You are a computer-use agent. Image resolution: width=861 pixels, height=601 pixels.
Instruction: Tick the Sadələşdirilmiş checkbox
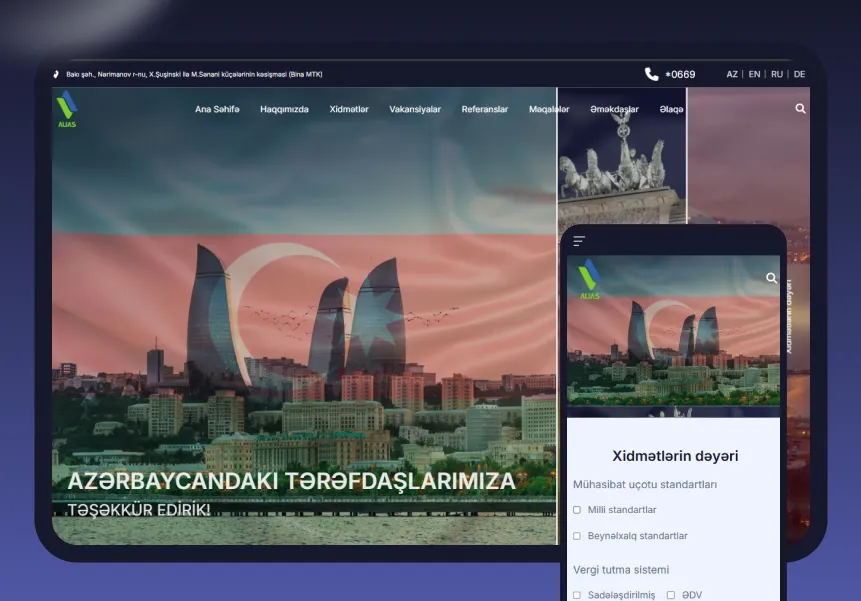tap(577, 595)
